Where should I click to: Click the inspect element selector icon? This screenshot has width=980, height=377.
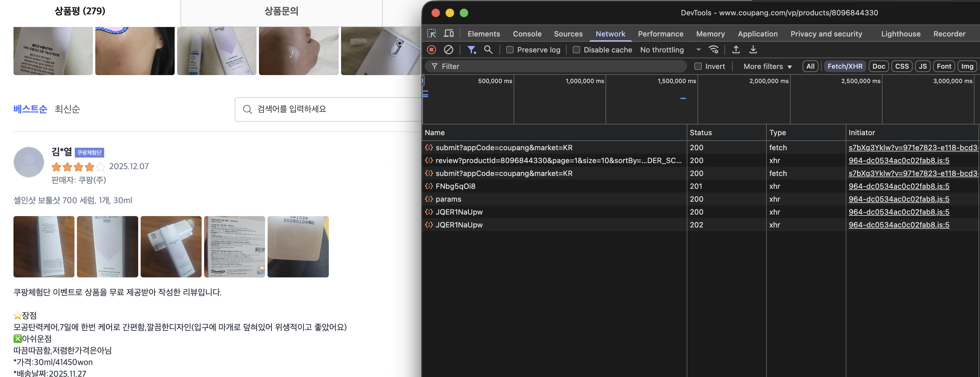click(431, 33)
